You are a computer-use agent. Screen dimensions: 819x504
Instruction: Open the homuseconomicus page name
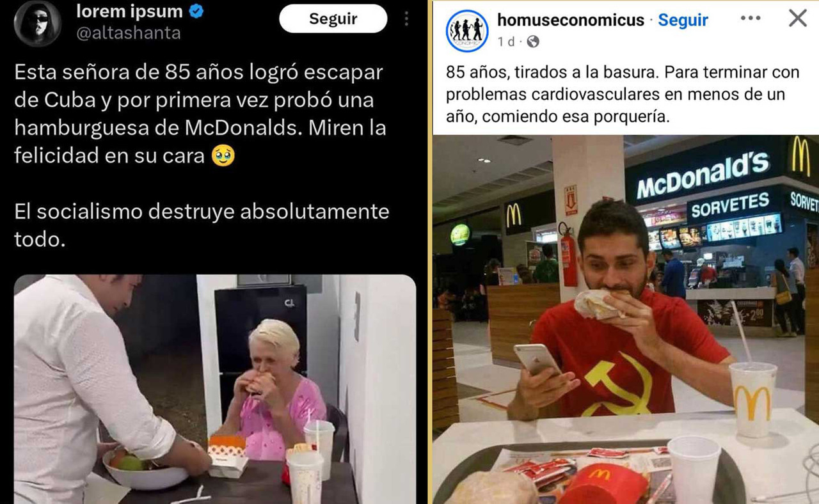571,20
